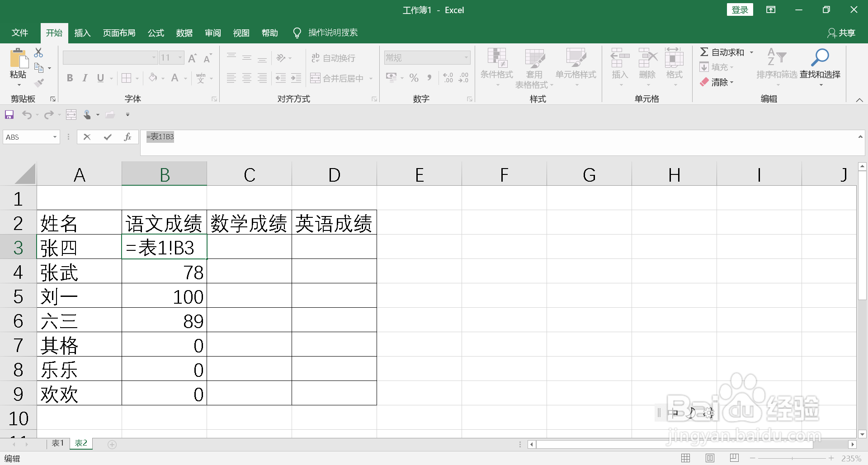Image resolution: width=868 pixels, height=465 pixels.
Task: Switch to the 表1 sheet tab
Action: tap(57, 443)
